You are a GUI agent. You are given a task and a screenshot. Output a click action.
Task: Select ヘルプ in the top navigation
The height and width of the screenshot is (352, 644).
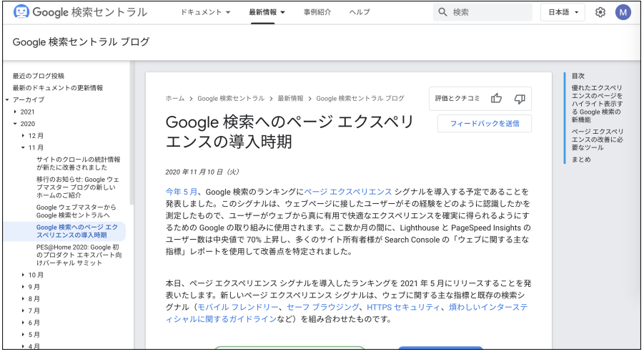[x=360, y=12]
